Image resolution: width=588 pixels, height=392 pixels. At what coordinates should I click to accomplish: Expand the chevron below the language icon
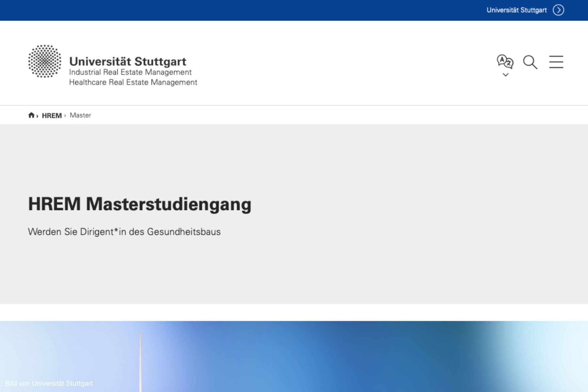(505, 75)
